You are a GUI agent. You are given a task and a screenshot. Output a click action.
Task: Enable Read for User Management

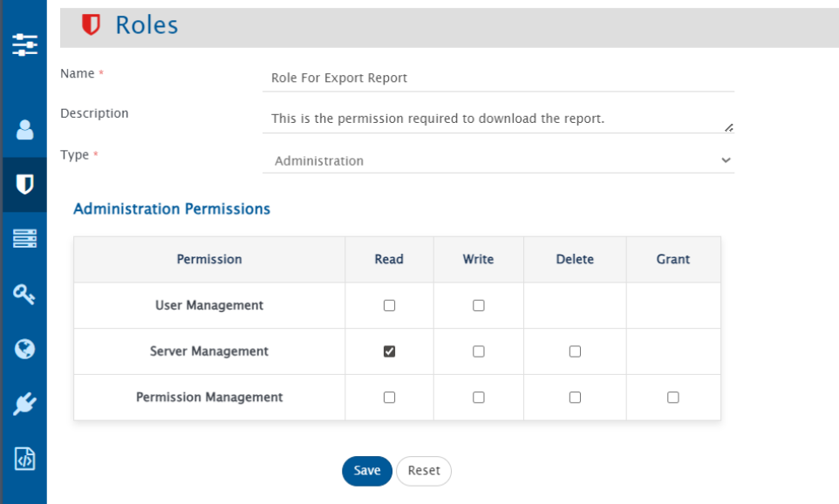tap(390, 305)
